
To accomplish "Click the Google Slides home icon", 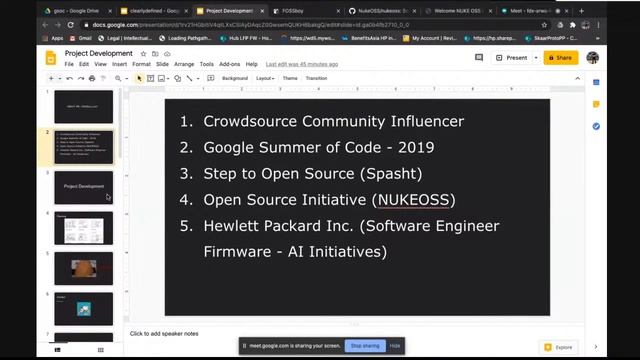I will tap(51, 58).
